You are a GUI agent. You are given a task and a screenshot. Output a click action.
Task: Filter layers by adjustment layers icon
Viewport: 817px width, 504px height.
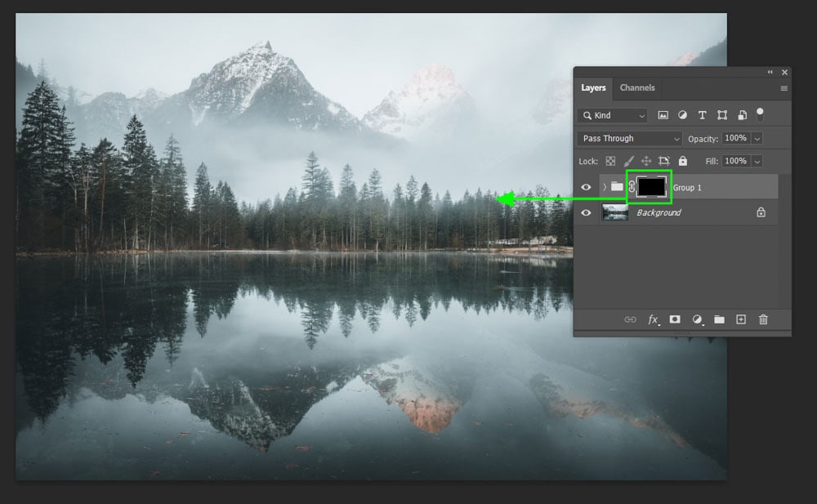point(682,115)
